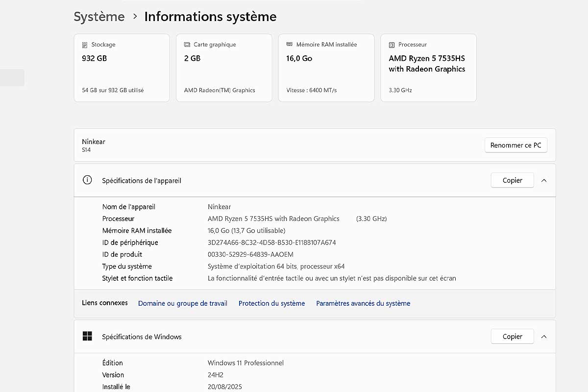Image resolution: width=588 pixels, height=392 pixels.
Task: Select the Nom de l'appareil value Ninkear
Action: (x=219, y=207)
